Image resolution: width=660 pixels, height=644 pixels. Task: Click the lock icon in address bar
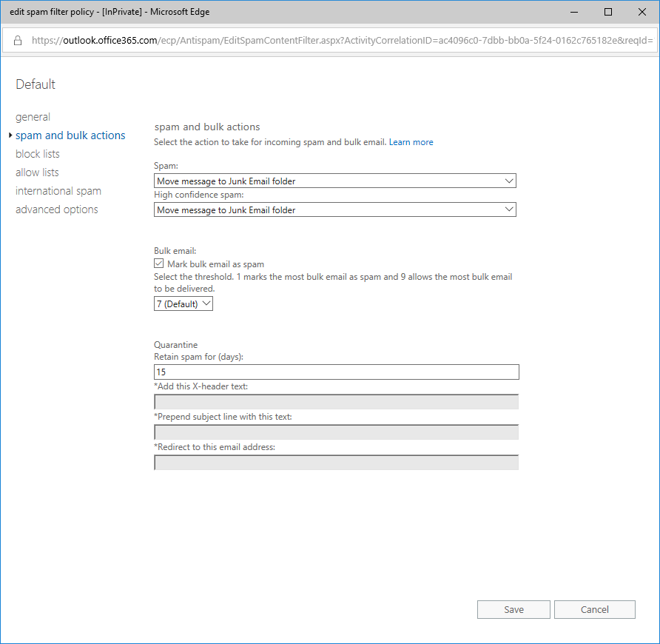pos(18,41)
